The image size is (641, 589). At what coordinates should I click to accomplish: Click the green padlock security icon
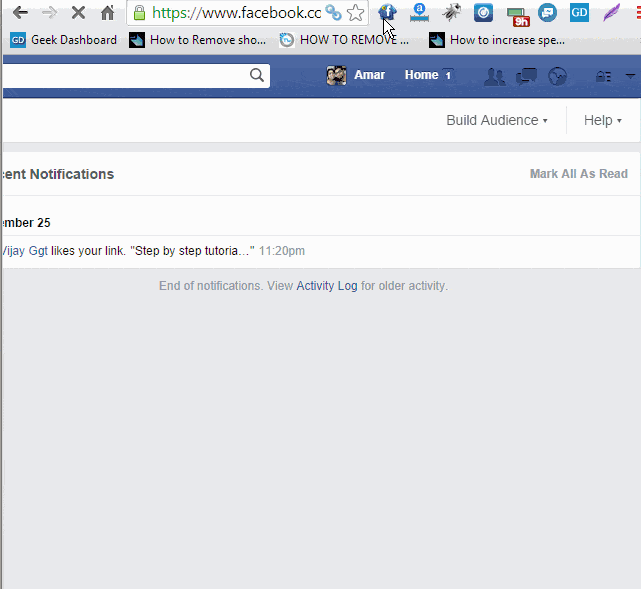[139, 13]
